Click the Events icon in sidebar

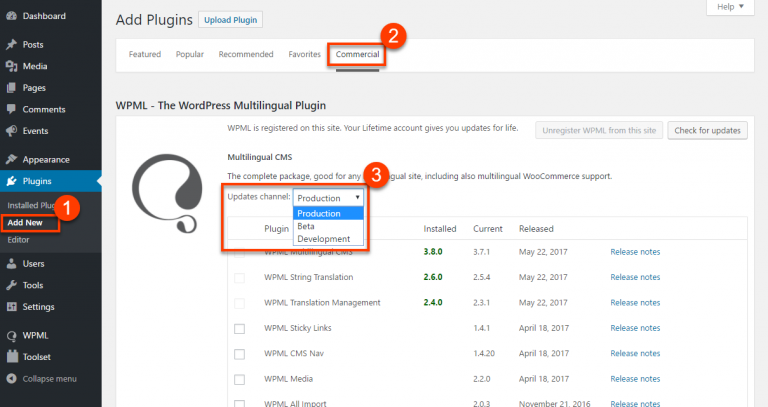click(x=11, y=131)
